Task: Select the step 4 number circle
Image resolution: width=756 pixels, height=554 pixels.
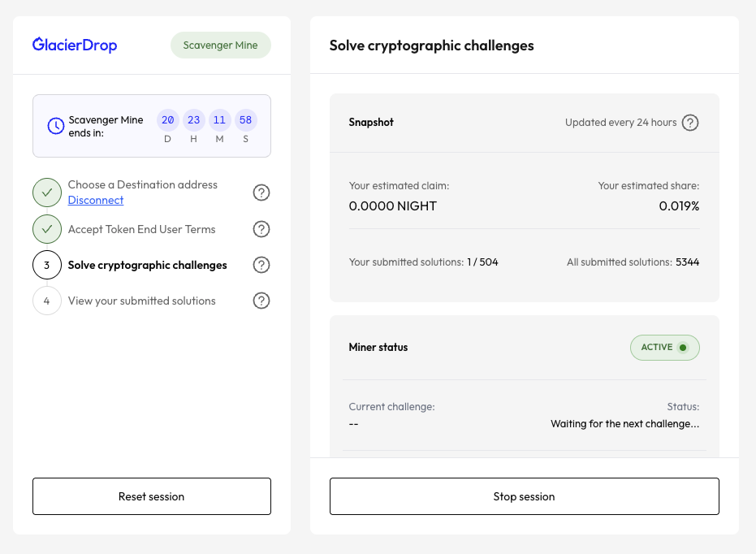Action: point(47,301)
